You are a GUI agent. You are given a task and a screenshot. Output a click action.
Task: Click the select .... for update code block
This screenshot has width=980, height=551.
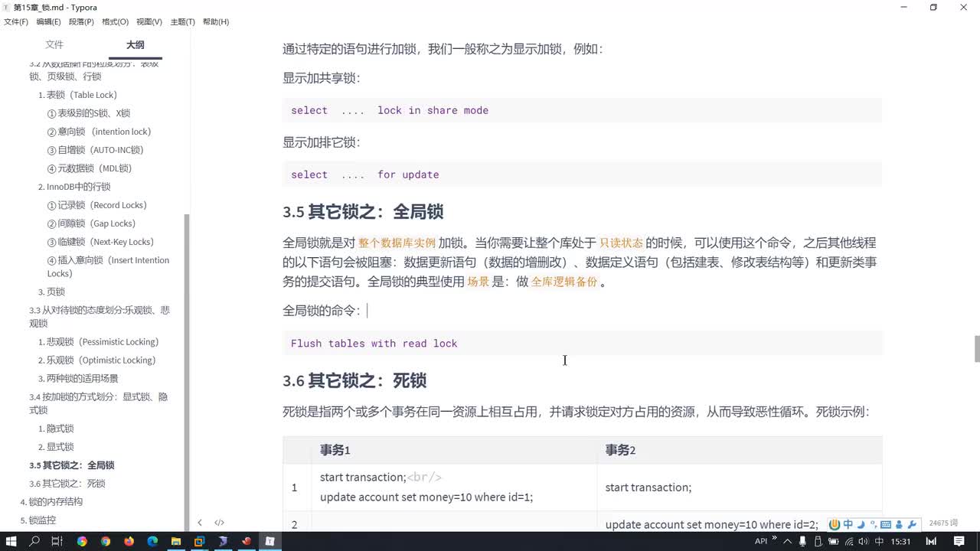coord(582,174)
